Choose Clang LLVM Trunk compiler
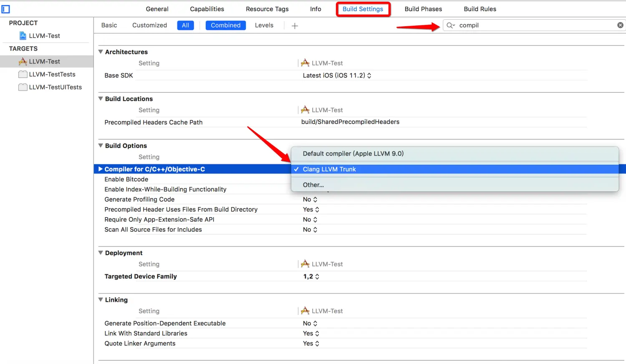 454,169
